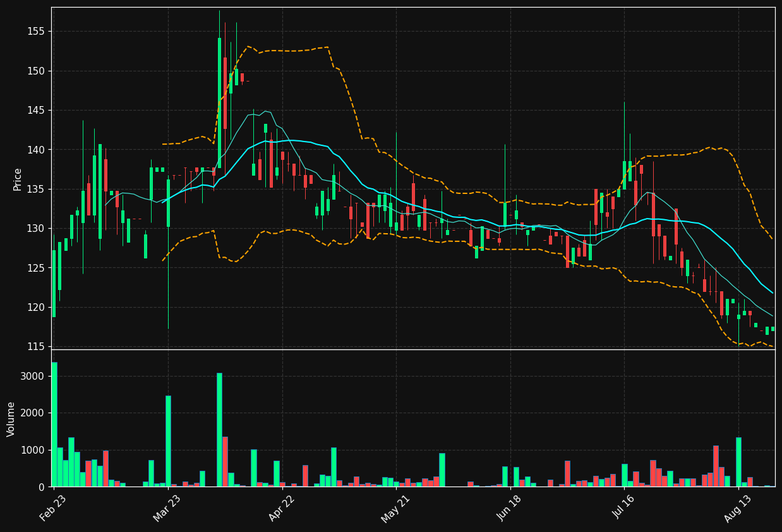
Task: Click the 2000 volume axis label
Action: click(33, 413)
